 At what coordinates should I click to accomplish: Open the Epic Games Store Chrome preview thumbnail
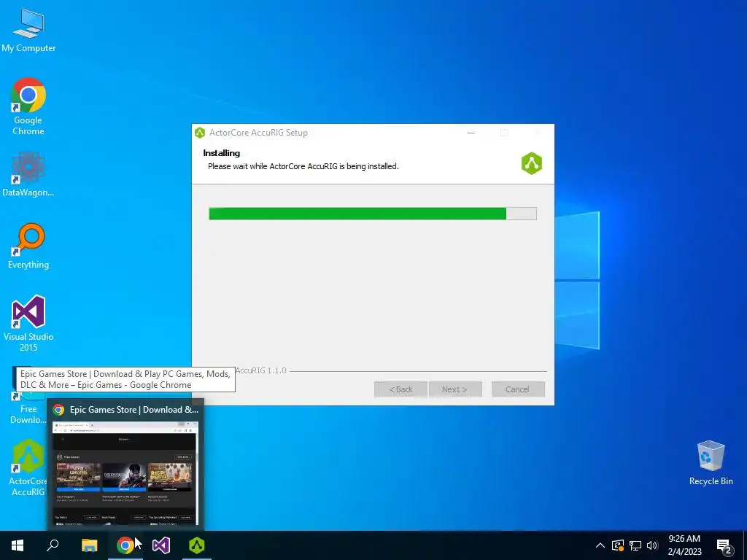tap(125, 472)
